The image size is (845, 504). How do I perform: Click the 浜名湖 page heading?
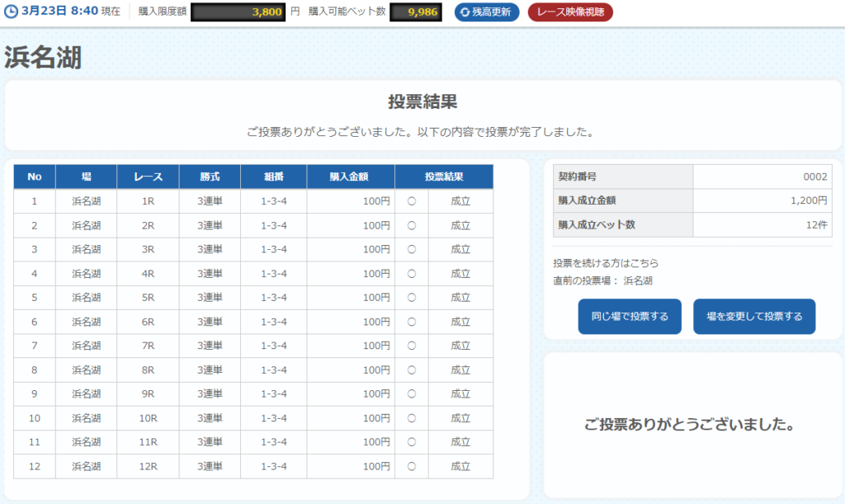43,57
